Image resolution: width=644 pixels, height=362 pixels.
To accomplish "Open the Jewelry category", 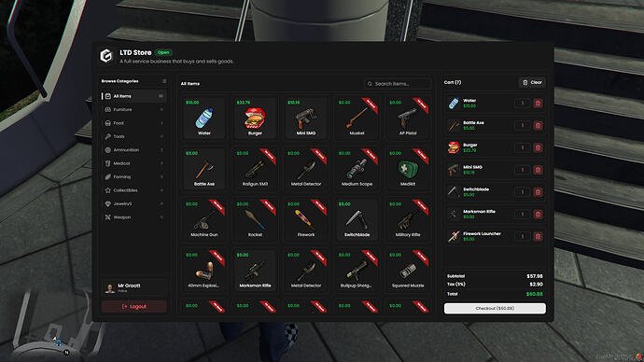I will [133, 203].
